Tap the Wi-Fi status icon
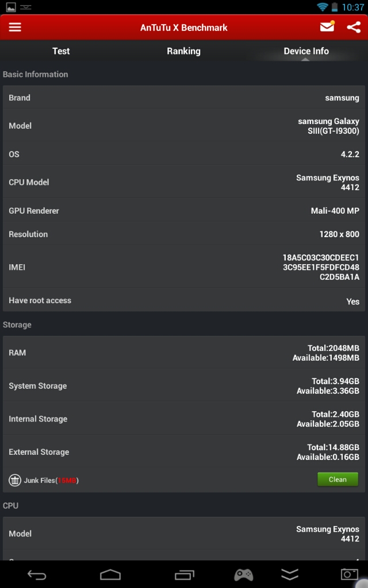The height and width of the screenshot is (588, 368). (x=322, y=7)
